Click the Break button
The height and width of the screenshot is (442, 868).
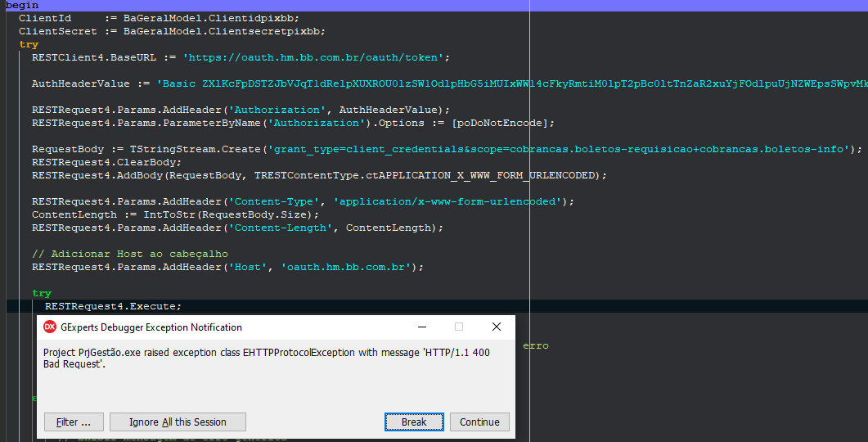tap(414, 422)
